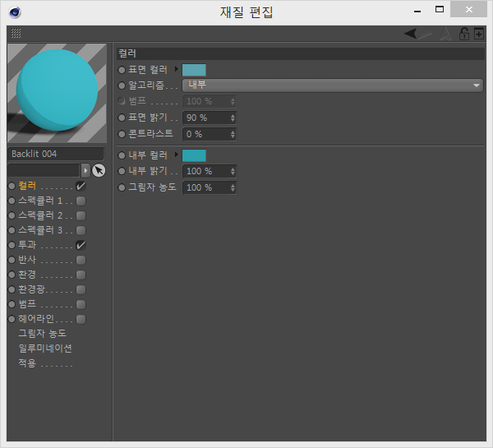Click the Cinema 4D logo in the title bar

[15, 12]
